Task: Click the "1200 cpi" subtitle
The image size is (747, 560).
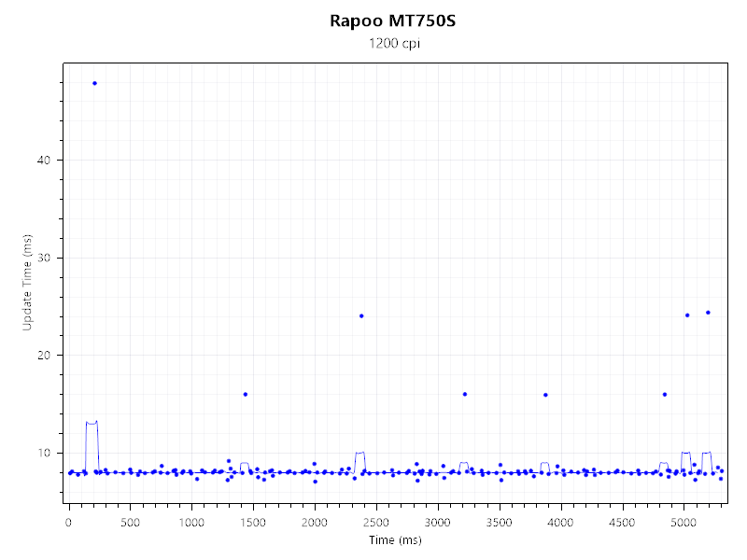Action: coord(394,43)
